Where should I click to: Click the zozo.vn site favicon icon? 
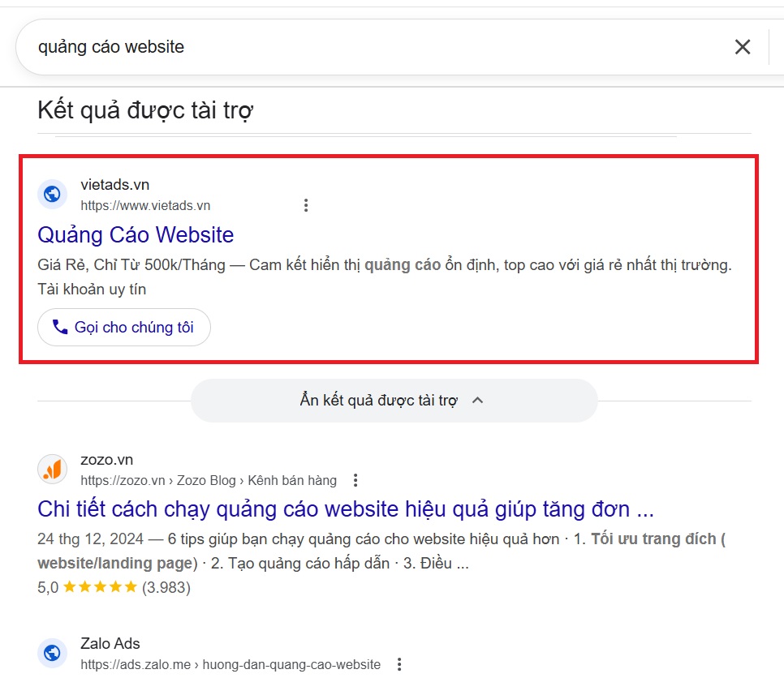pyautogui.click(x=52, y=469)
